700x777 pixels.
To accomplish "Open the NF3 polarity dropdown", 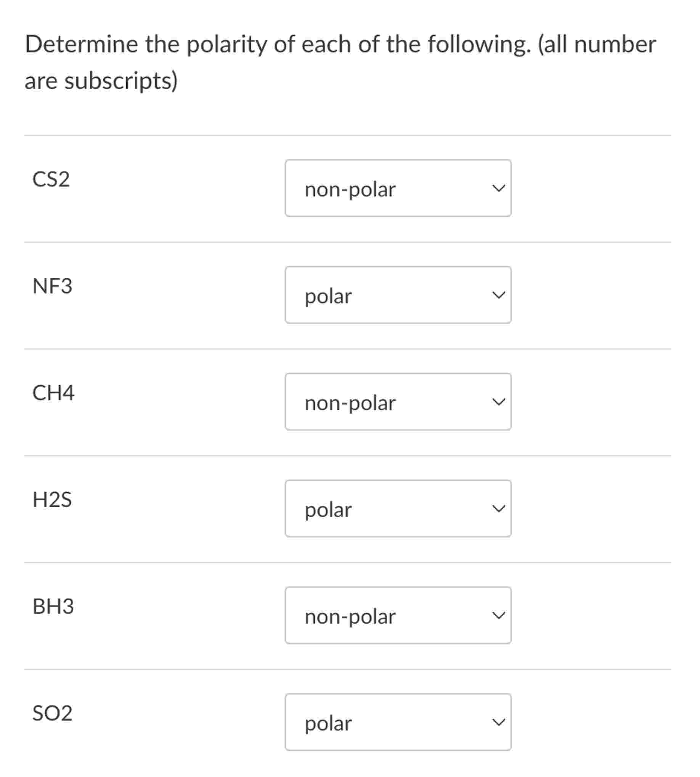I will tap(398, 295).
